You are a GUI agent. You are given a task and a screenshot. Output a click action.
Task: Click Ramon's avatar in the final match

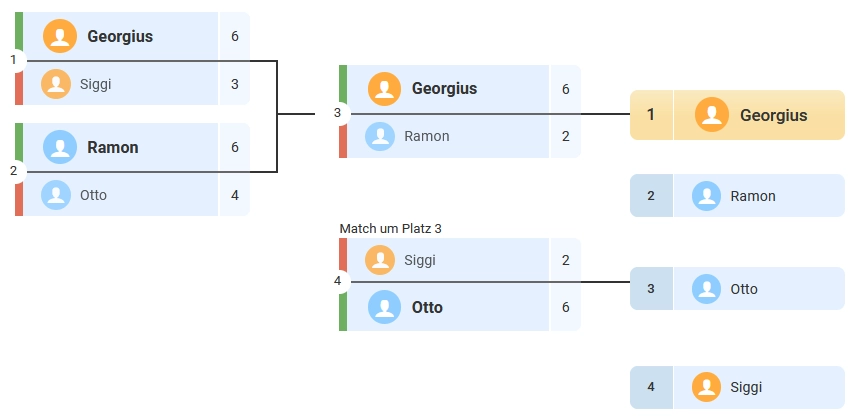(x=380, y=136)
